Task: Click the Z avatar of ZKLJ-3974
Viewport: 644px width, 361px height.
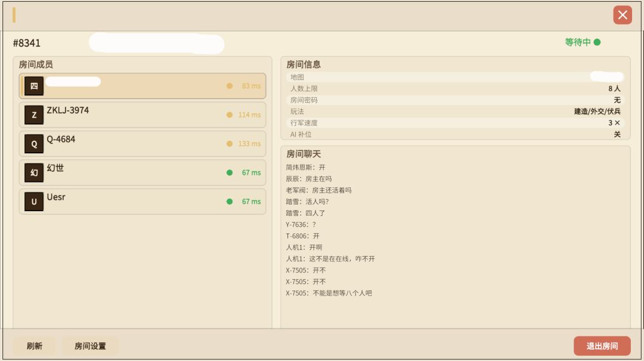Action: [34, 115]
